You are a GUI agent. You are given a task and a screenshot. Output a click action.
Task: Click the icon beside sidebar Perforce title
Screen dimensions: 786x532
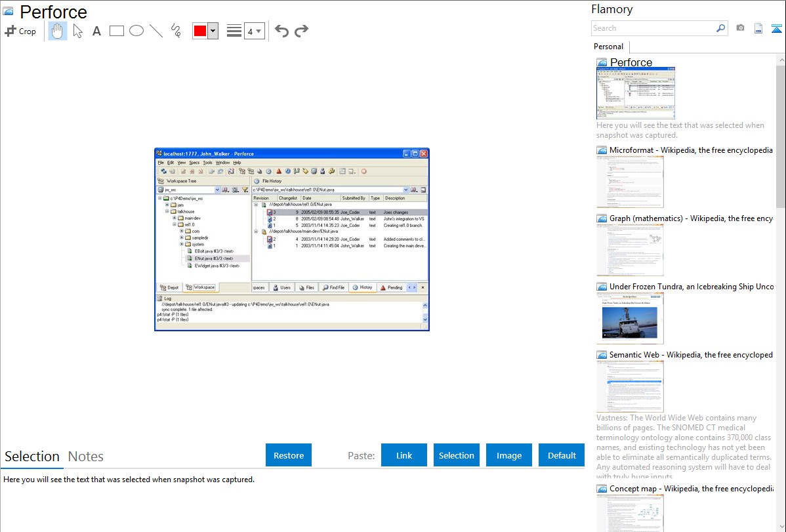coord(602,63)
